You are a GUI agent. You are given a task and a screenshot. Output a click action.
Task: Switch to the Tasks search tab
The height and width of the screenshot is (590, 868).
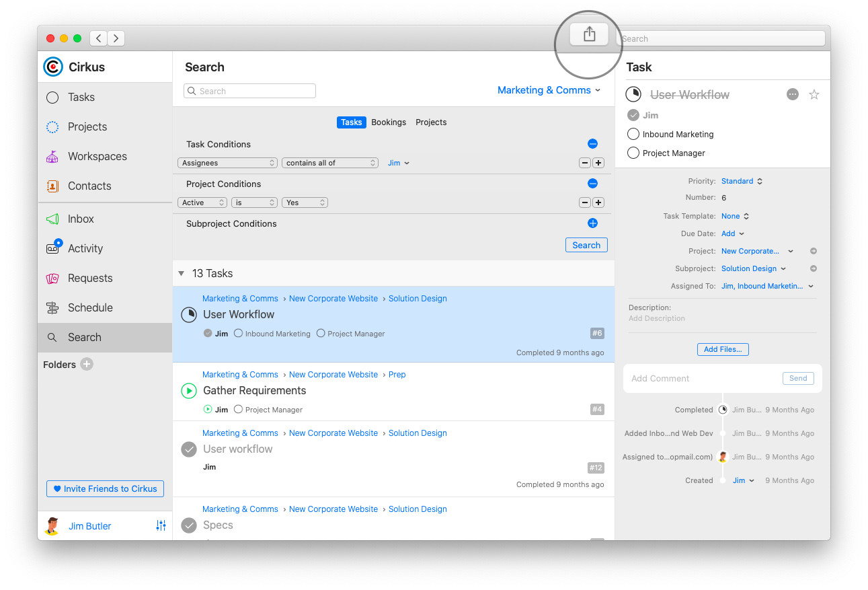[352, 122]
